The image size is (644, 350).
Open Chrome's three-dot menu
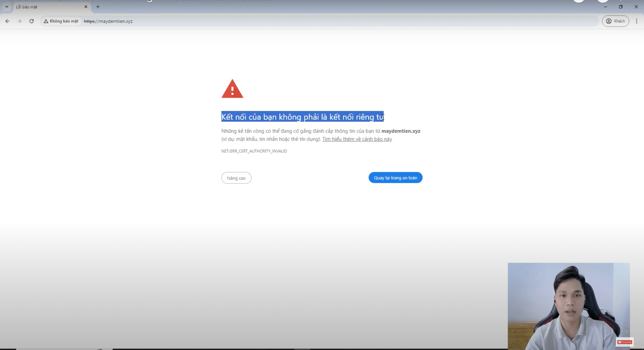(636, 21)
